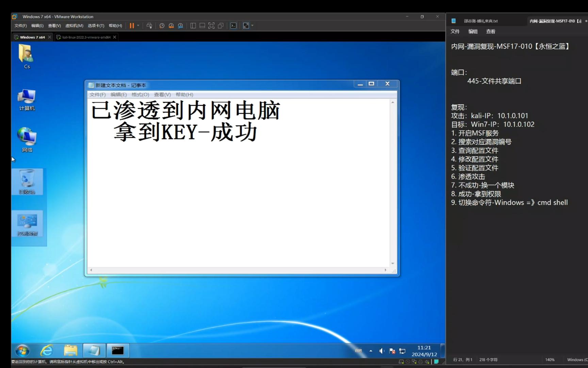
Task: Click the volume speaker tray icon
Action: (x=382, y=351)
